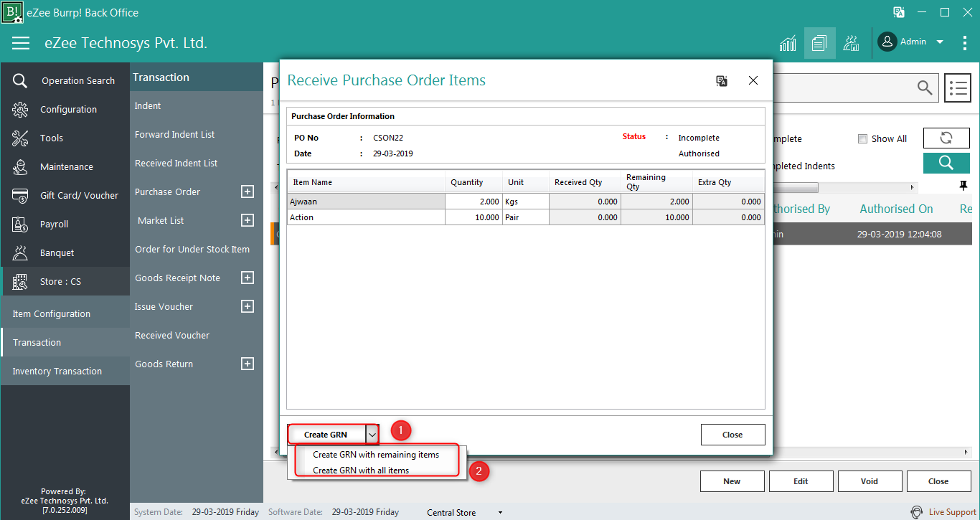The width and height of the screenshot is (980, 520).
Task: Click the Gift Card/ Voucher icon
Action: coord(20,196)
